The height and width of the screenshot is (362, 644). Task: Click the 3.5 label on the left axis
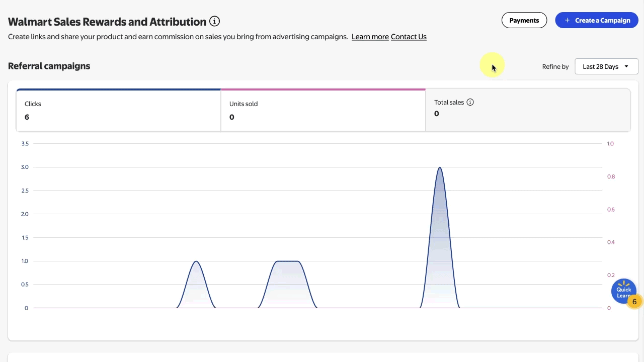pyautogui.click(x=25, y=144)
